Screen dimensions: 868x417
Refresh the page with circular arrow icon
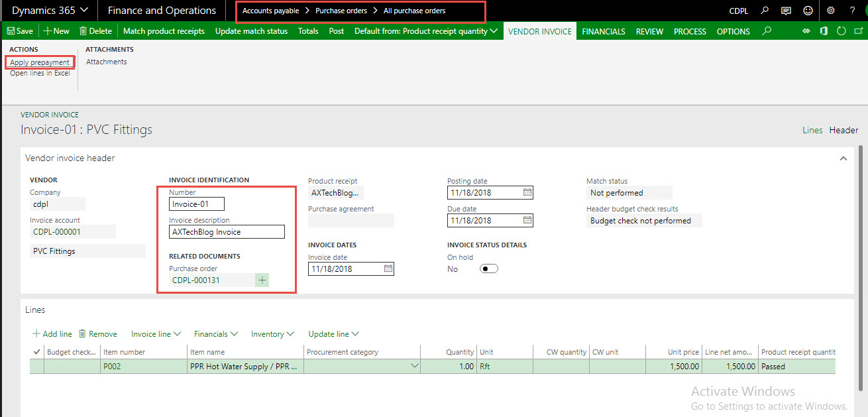click(841, 31)
